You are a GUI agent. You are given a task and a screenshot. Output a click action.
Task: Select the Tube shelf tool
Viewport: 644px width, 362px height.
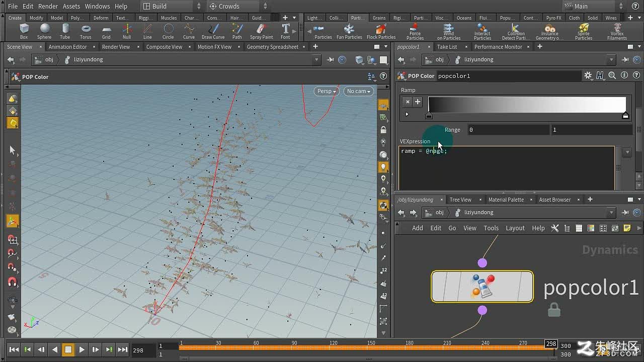(65, 31)
